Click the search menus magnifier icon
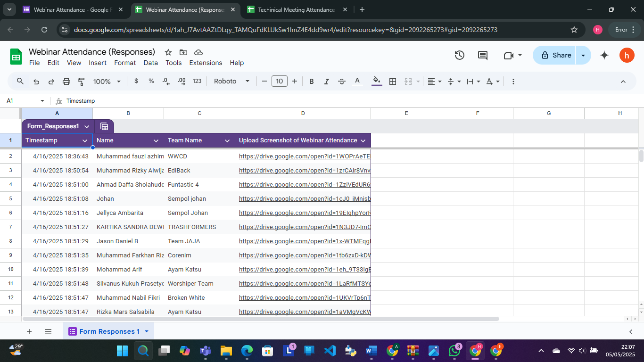Screen dimensions: 644x362 (x=20, y=81)
